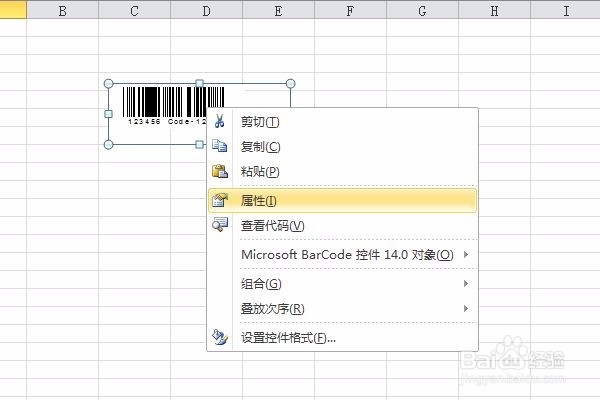Click the Properties icon in context menu
Viewport: 600px width, 400px height.
point(220,200)
